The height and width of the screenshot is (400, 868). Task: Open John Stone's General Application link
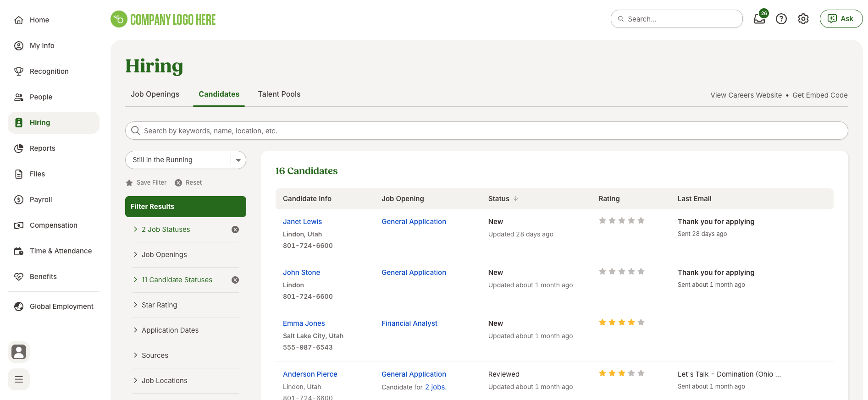pos(414,273)
